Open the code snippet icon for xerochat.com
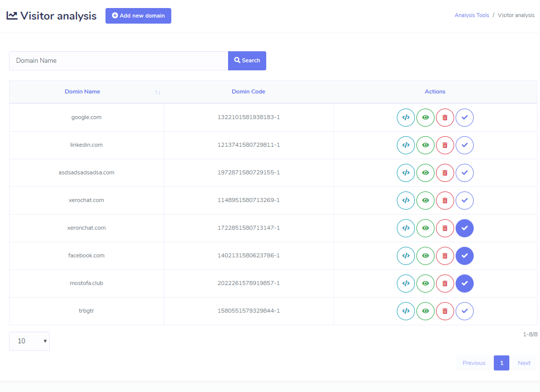Image resolution: width=540 pixels, height=392 pixels. click(406, 201)
